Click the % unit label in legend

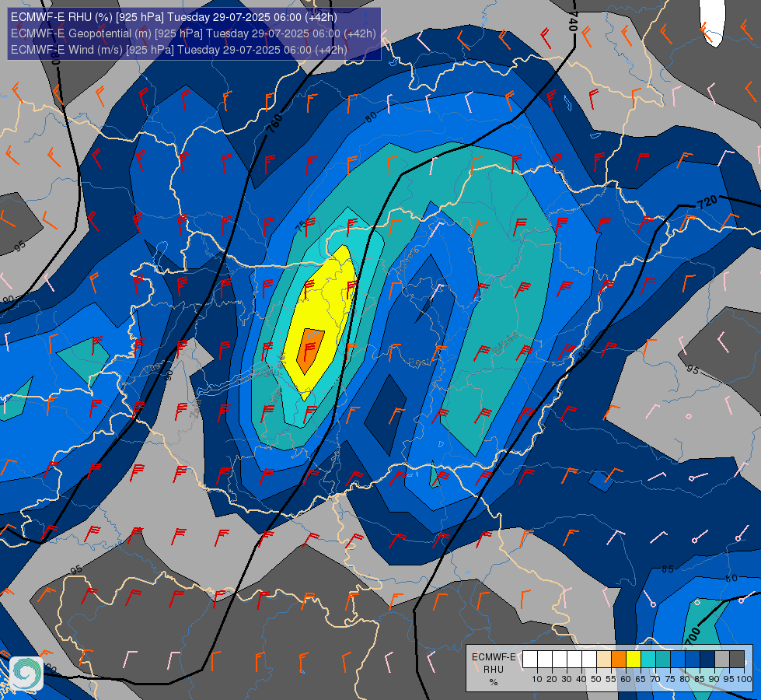[x=494, y=682]
